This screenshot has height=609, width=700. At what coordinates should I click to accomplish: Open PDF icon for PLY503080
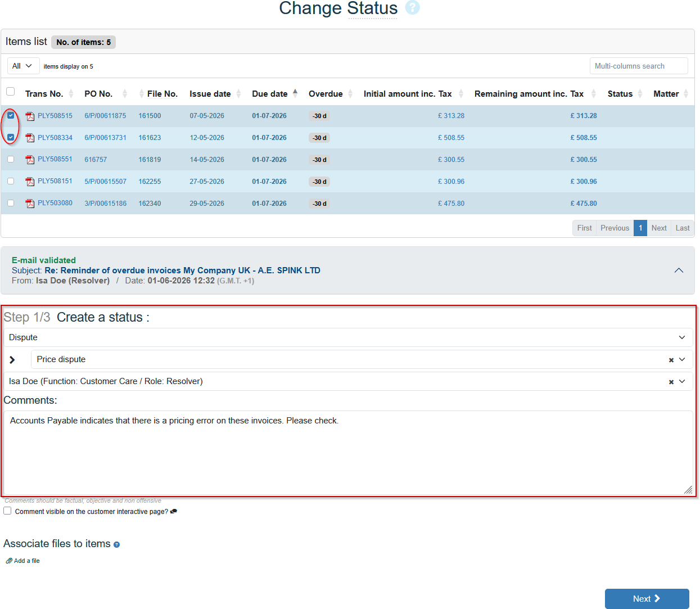click(30, 204)
